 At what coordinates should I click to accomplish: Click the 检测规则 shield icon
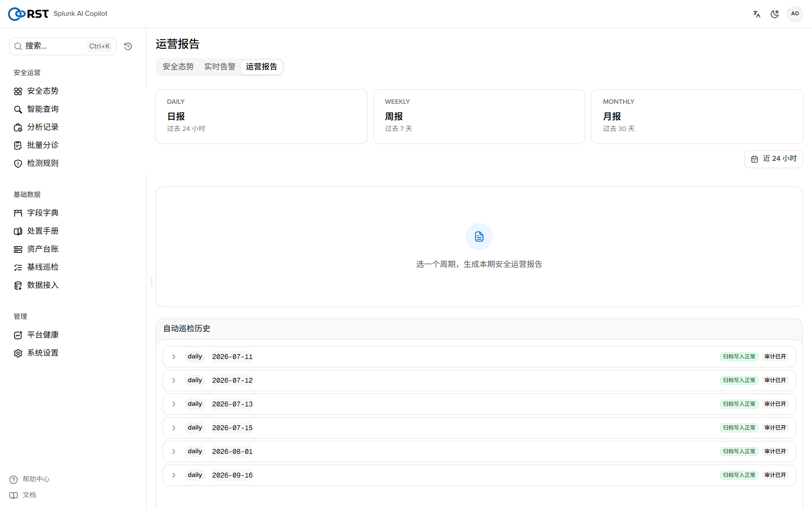click(x=18, y=163)
